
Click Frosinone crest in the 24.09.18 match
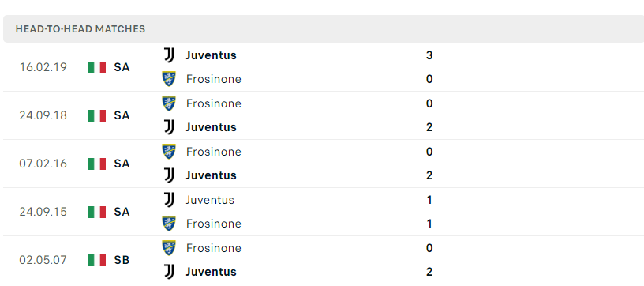tap(169, 103)
